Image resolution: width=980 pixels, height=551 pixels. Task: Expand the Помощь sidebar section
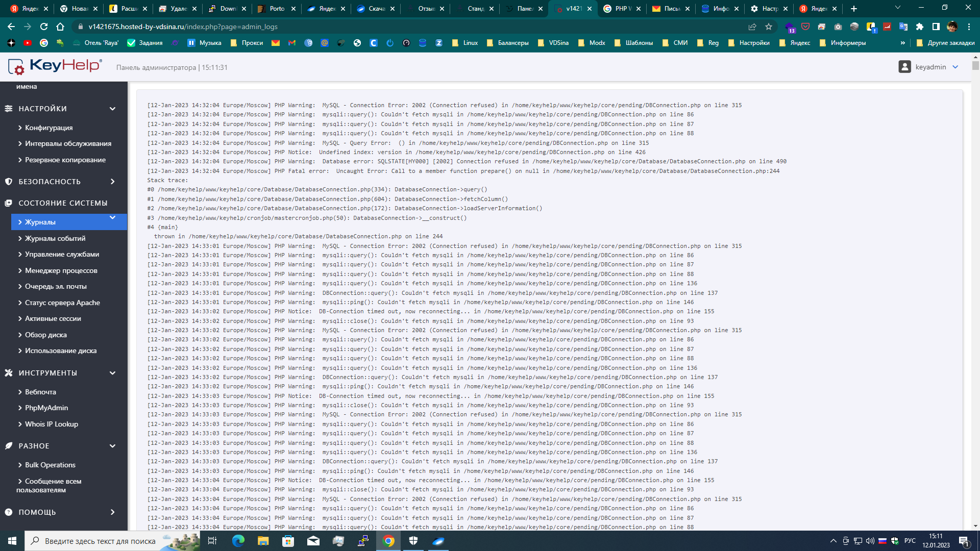112,512
